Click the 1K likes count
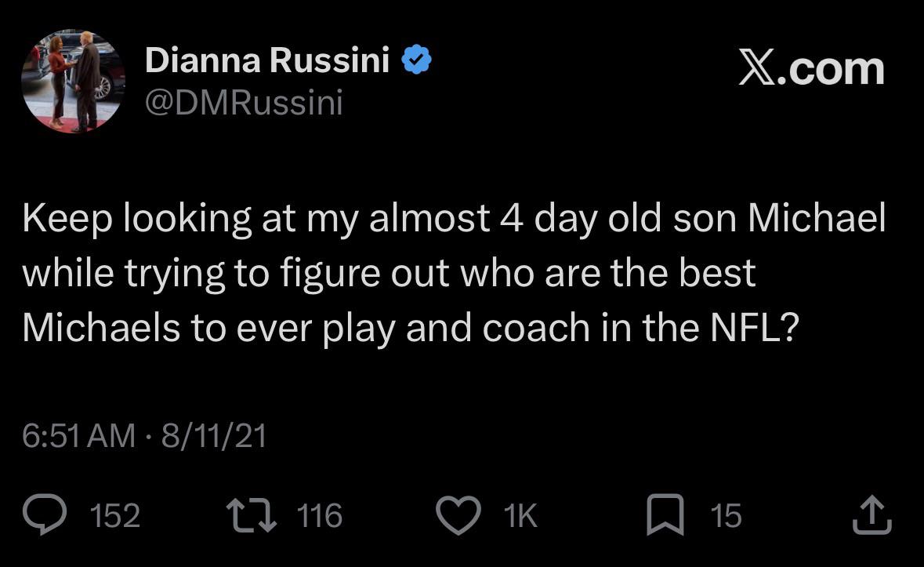The width and height of the screenshot is (924, 567). click(x=520, y=516)
